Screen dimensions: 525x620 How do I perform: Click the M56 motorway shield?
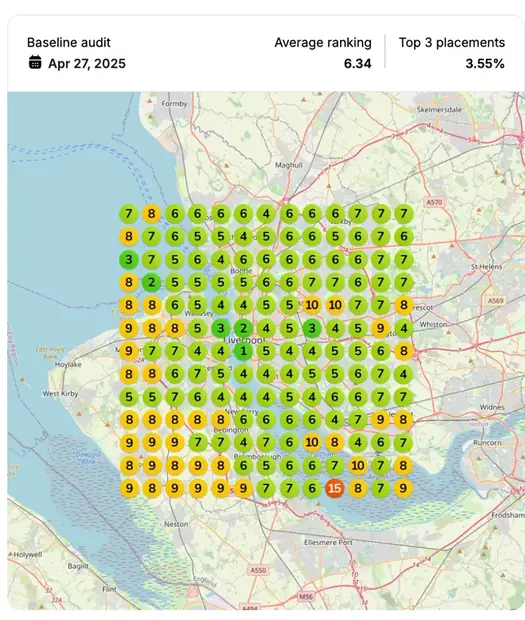tap(306, 597)
